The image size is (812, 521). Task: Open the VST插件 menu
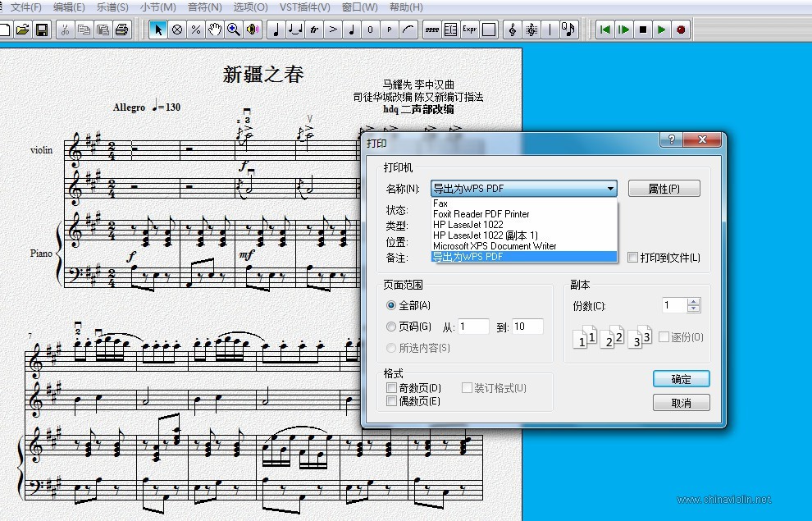304,7
